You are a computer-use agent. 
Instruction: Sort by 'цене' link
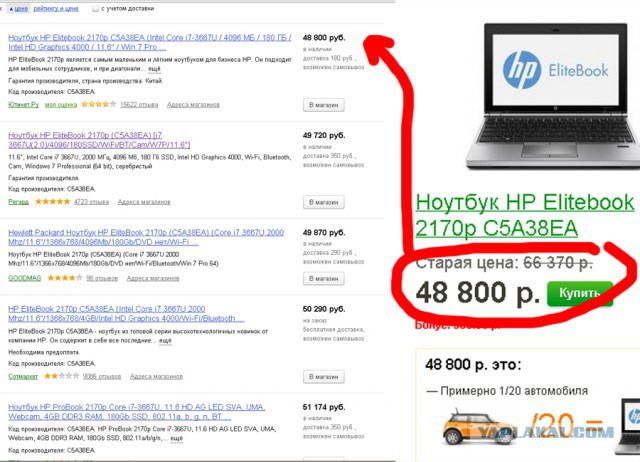[x=21, y=9]
